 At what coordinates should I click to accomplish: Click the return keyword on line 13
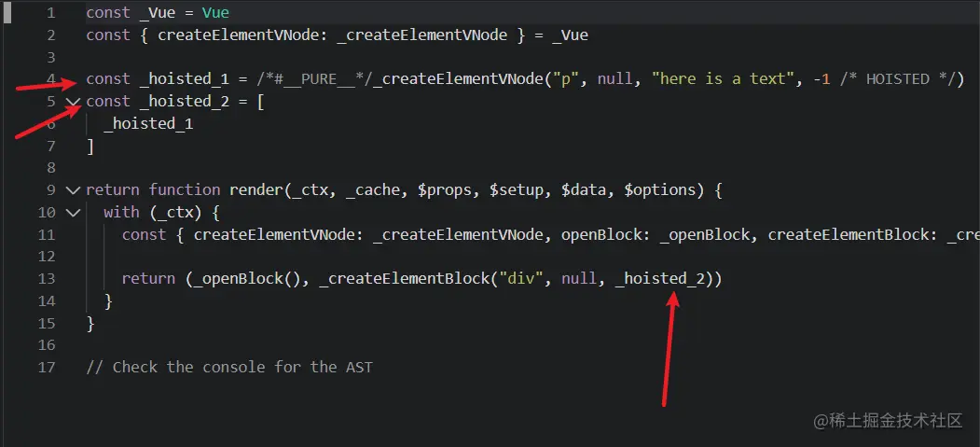pyautogui.click(x=149, y=279)
